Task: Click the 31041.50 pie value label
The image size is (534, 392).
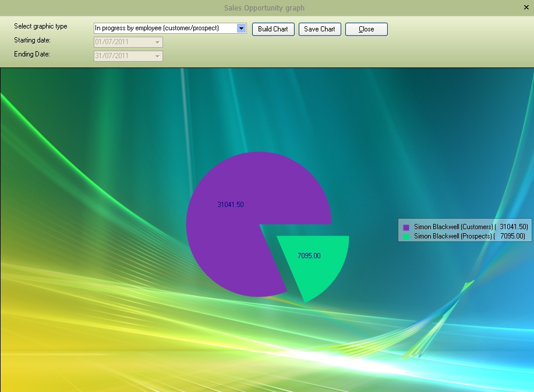Action: point(231,205)
